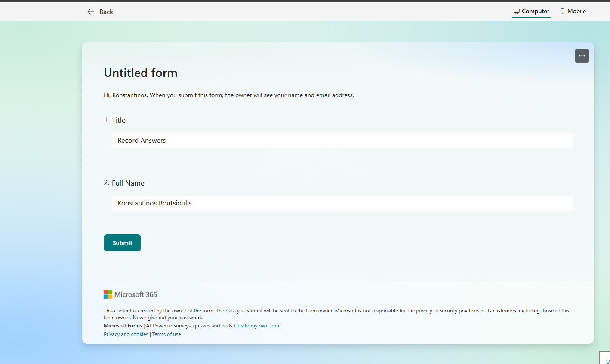Click the question 1 Title label
Viewport: 610px width, 364px height.
(x=118, y=120)
